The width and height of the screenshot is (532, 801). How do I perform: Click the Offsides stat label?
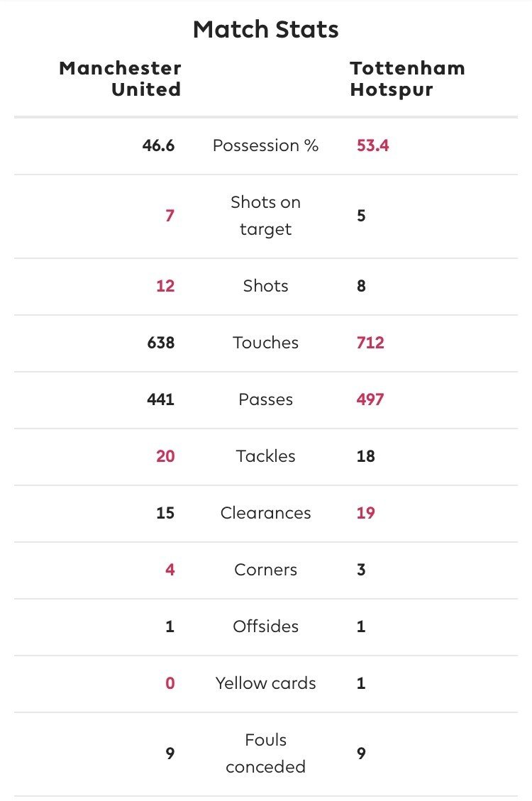pyautogui.click(x=265, y=626)
